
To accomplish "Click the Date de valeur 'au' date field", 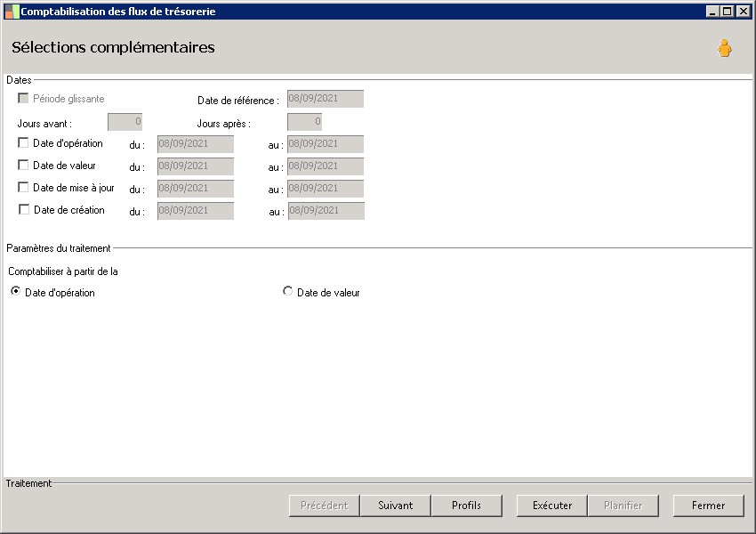I will click(326, 166).
